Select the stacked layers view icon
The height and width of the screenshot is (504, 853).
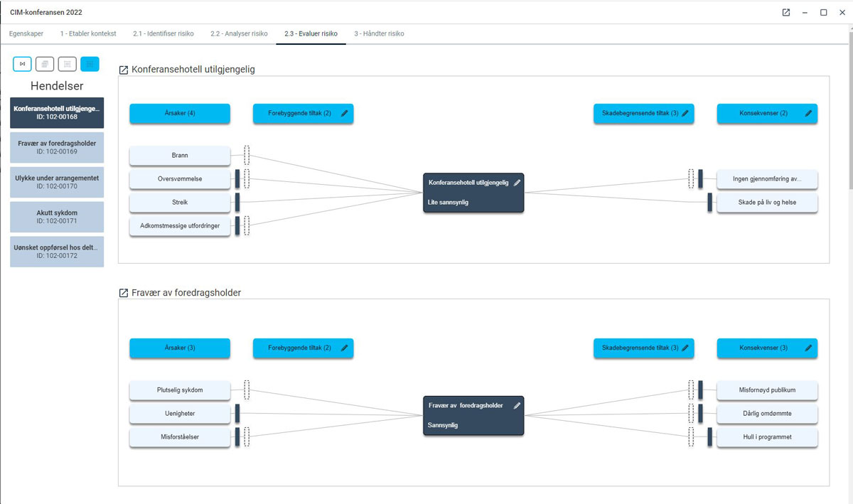[45, 64]
